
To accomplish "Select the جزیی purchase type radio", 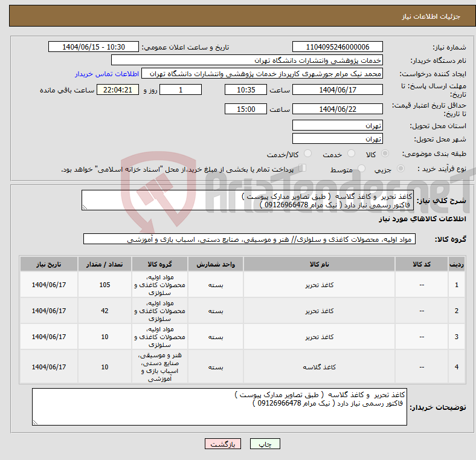I will pos(400,168).
